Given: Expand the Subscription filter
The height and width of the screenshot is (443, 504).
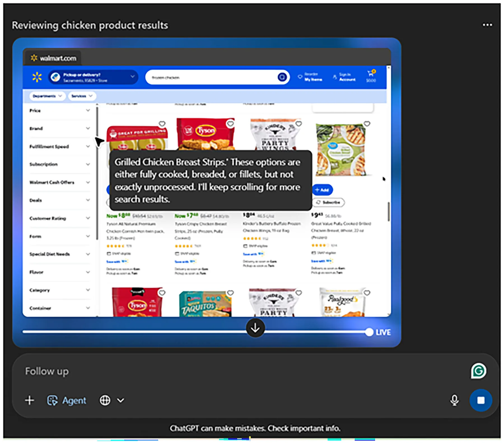Looking at the screenshot, I should [60, 164].
